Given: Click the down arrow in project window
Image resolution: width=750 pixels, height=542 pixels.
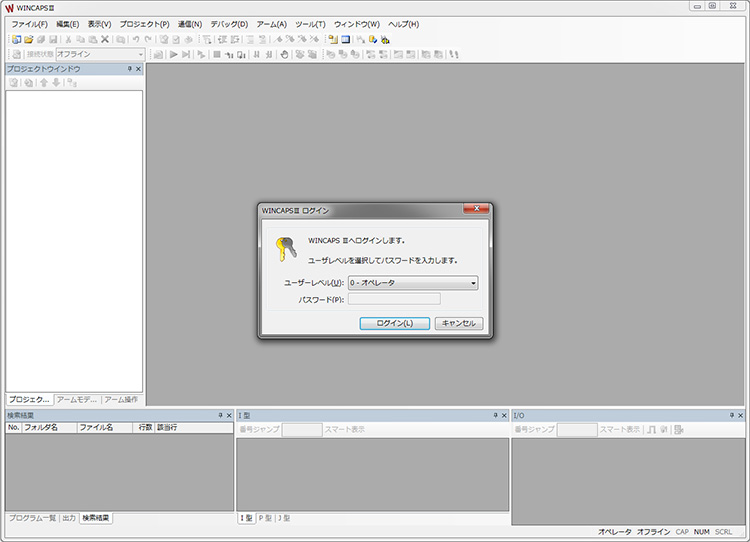Looking at the screenshot, I should coord(56,83).
